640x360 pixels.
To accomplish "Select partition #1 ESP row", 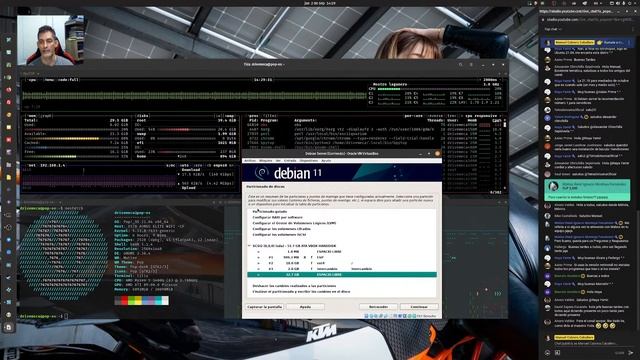I will tap(342, 257).
